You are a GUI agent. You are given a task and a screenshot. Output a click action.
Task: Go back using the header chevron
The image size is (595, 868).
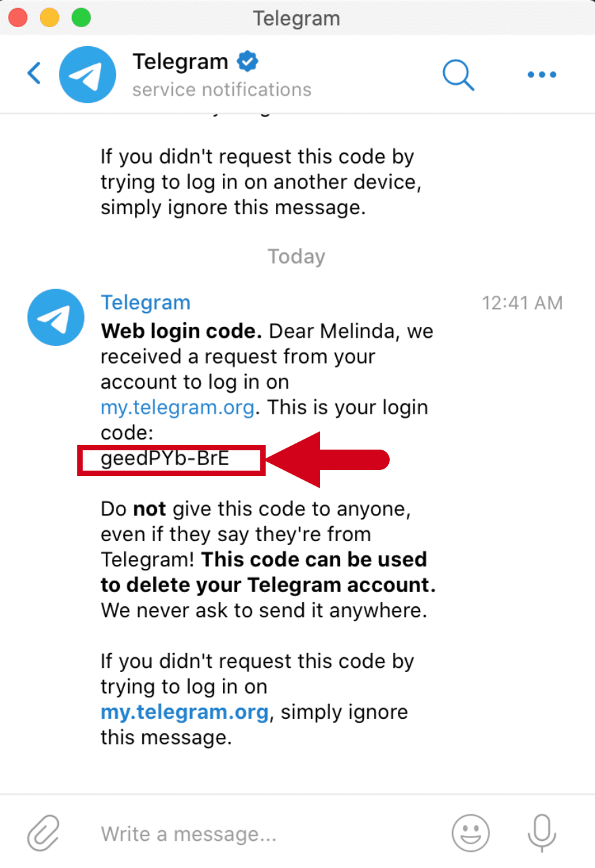[34, 73]
